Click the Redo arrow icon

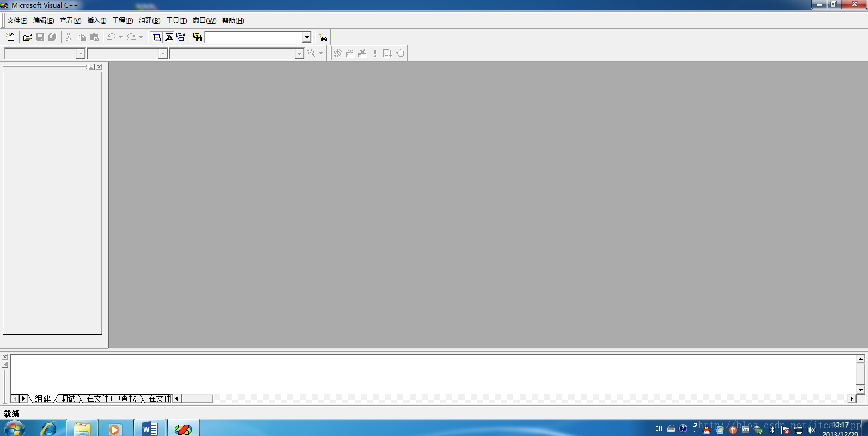pos(131,37)
